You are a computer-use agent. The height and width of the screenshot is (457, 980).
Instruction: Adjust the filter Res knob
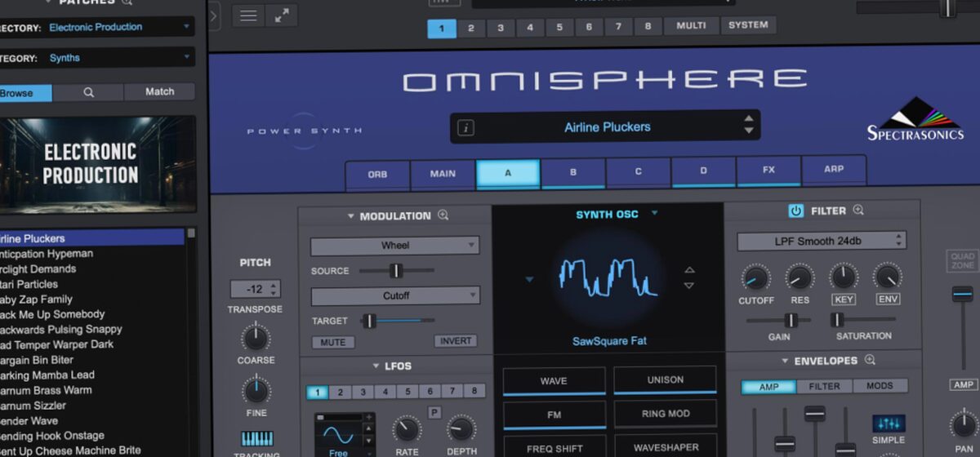tap(800, 277)
